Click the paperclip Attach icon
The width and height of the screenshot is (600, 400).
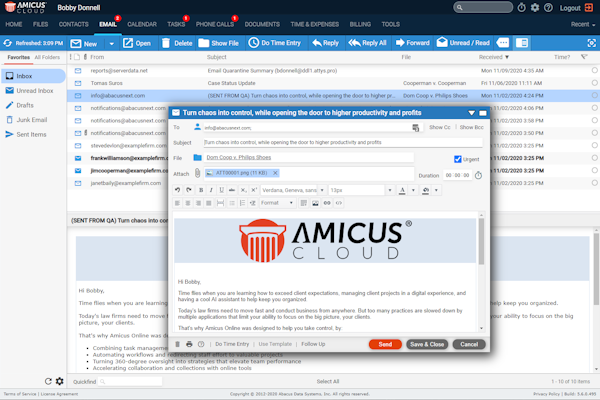(x=197, y=173)
